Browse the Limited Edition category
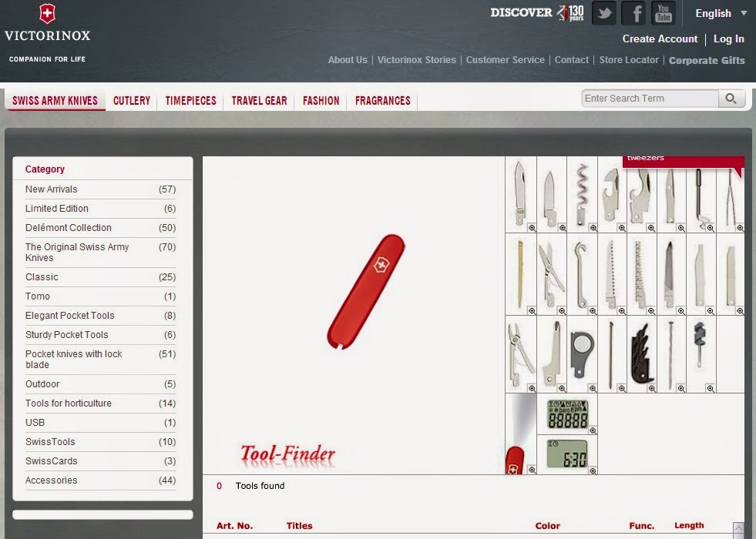 [x=100, y=209]
